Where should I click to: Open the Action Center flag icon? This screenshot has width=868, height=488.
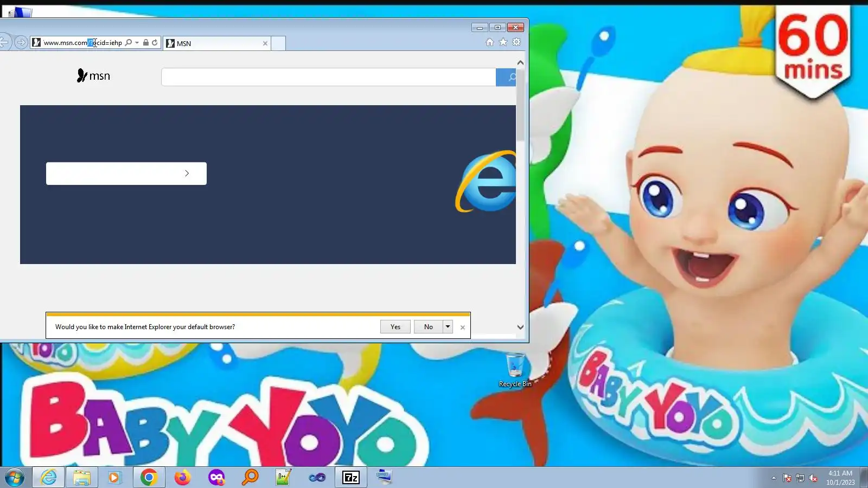[x=787, y=478]
